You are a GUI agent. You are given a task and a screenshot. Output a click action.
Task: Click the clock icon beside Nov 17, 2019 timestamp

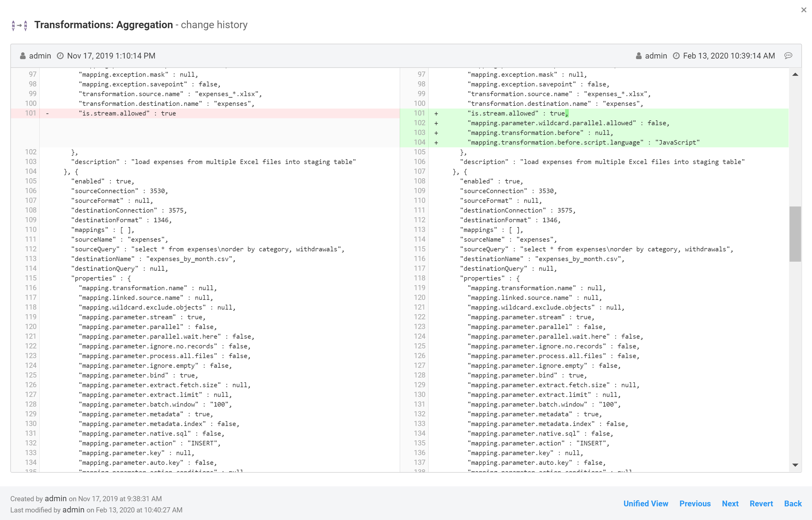pyautogui.click(x=60, y=55)
